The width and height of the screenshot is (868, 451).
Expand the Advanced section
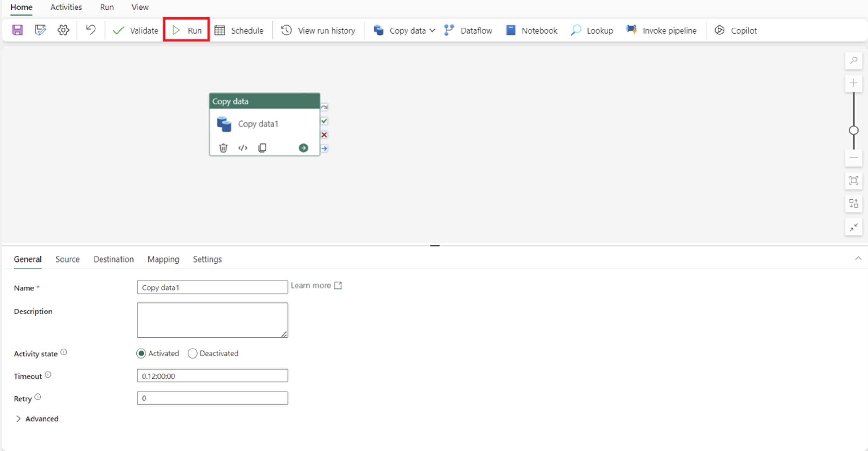coord(19,419)
